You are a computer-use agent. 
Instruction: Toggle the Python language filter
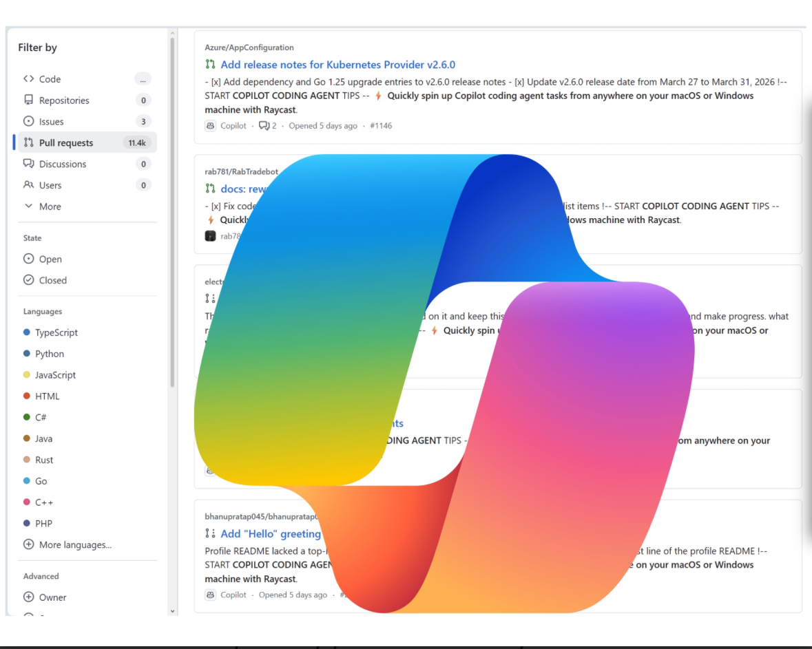(45, 354)
